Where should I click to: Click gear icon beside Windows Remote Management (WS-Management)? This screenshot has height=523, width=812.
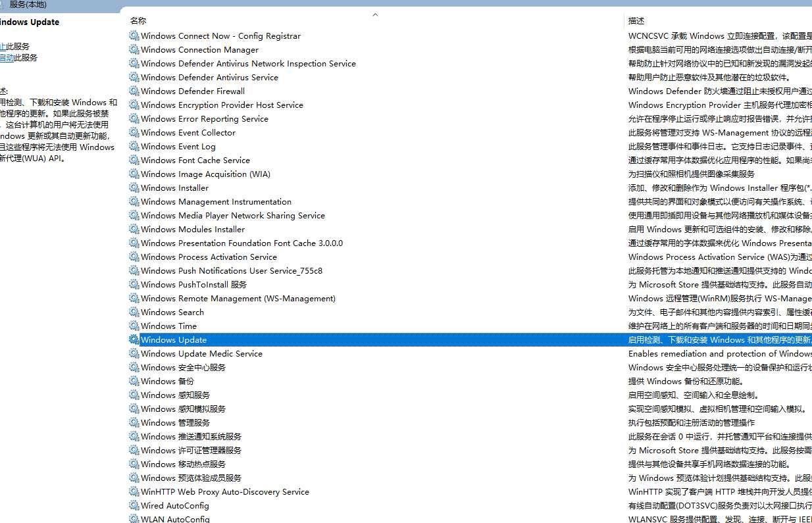[134, 299]
